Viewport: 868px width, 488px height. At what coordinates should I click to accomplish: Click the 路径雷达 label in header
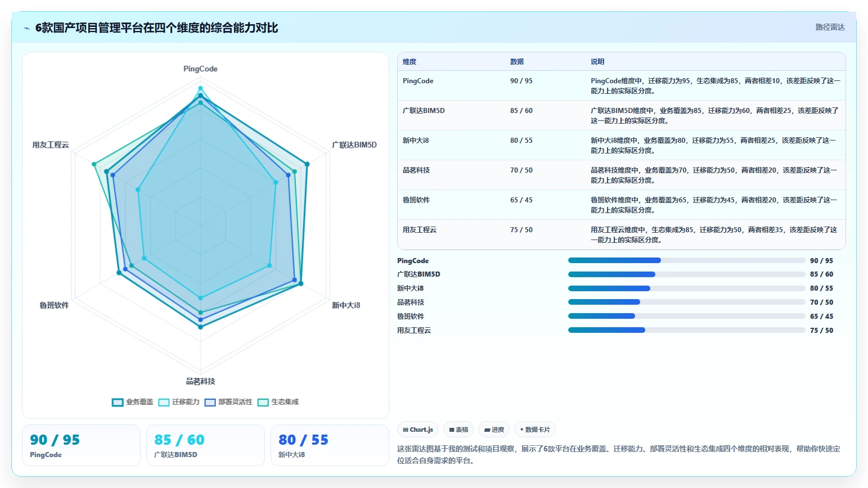click(x=830, y=27)
